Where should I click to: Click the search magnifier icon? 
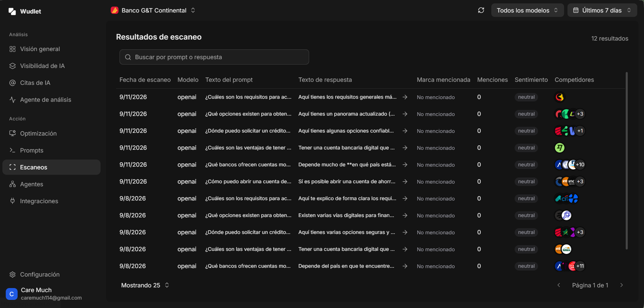coord(128,57)
